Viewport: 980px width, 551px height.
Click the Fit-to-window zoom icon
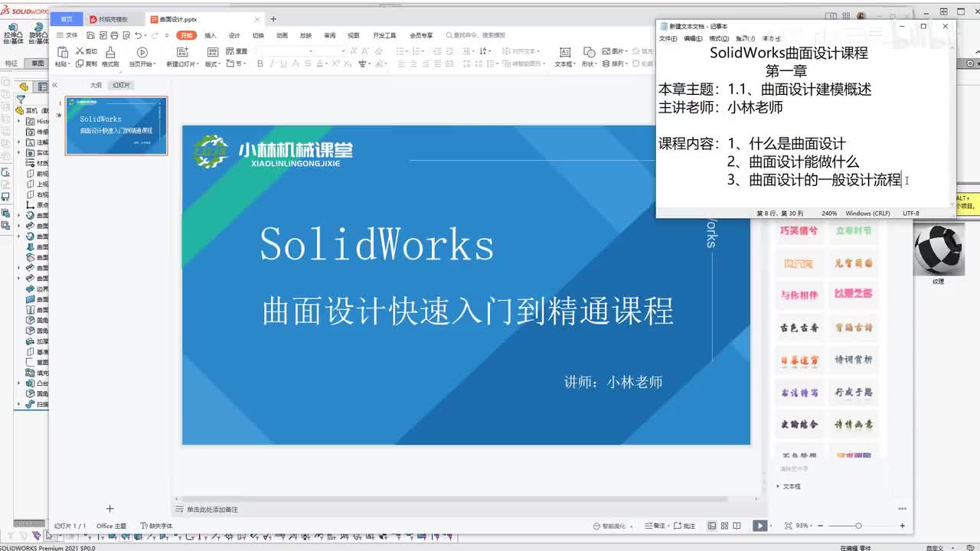[x=789, y=526]
